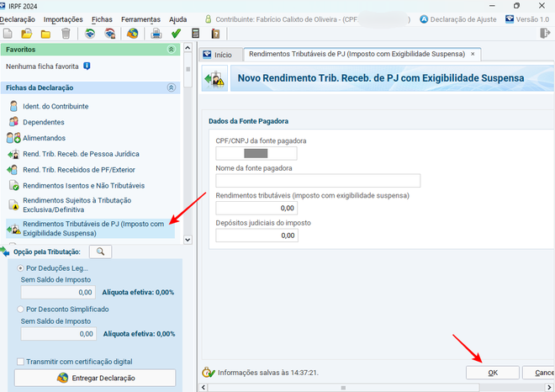Select the Por Deduções Leg... radio option
The height and width of the screenshot is (392, 555).
(20, 268)
